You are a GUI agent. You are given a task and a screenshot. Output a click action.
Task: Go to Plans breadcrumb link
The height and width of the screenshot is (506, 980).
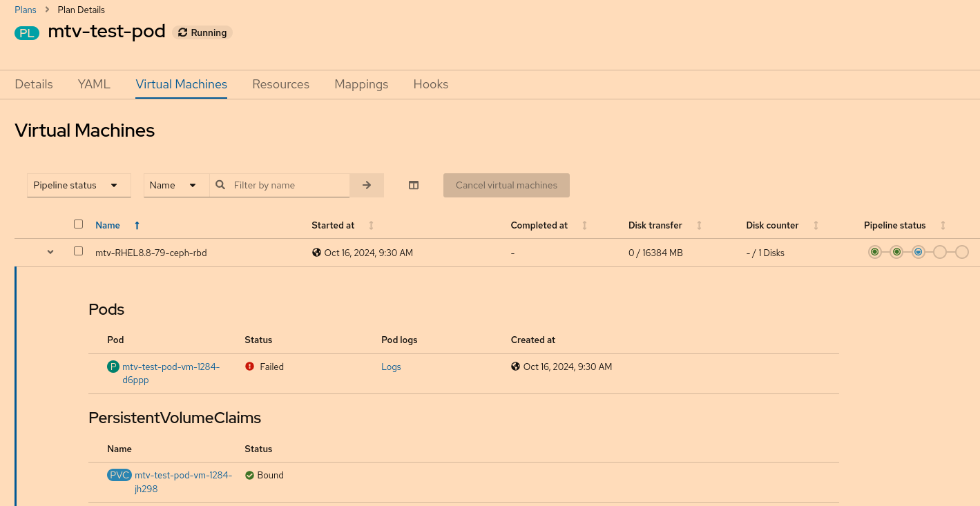26,10
